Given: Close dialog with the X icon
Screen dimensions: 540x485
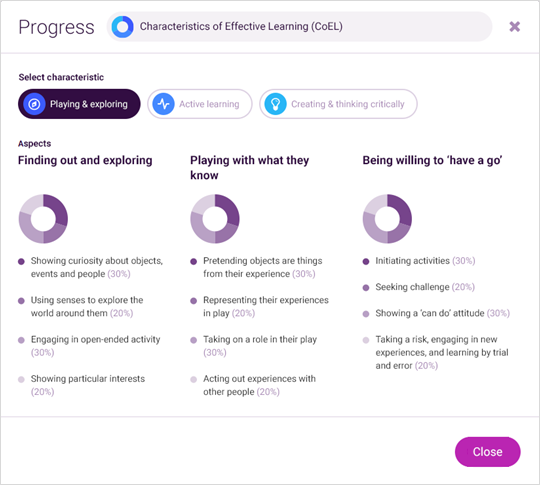Looking at the screenshot, I should point(515,27).
